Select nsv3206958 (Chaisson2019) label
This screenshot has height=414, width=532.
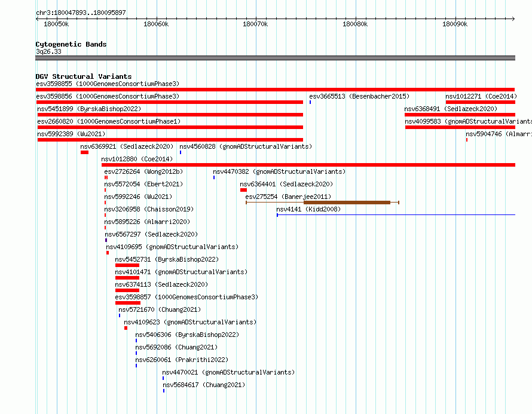click(149, 209)
